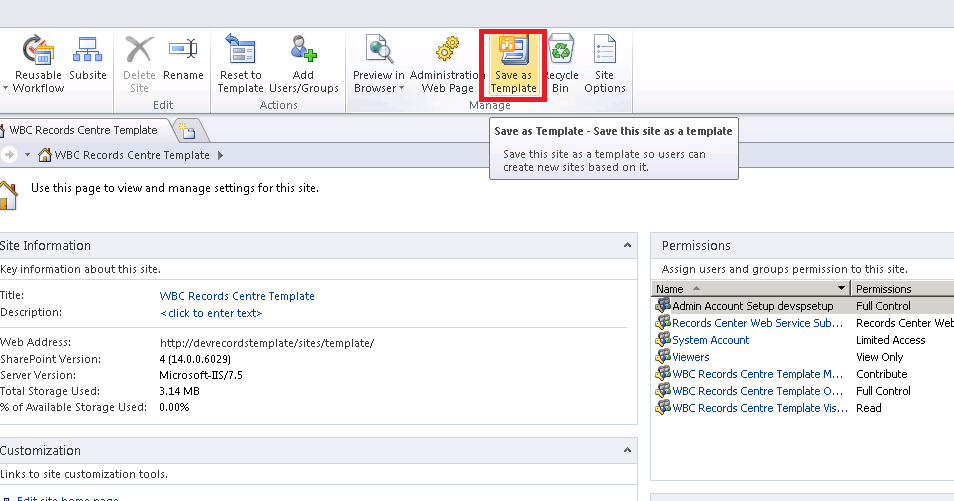Edit the site Title link
The image size is (954, 501).
(x=237, y=296)
